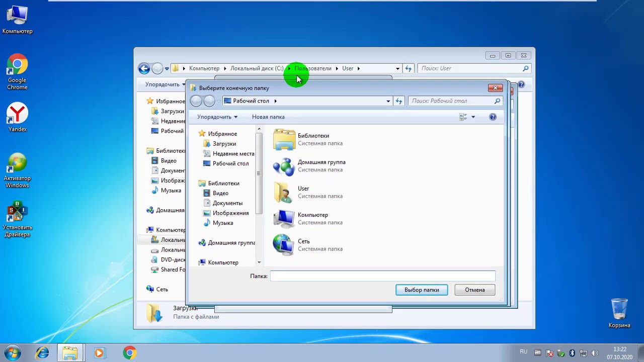This screenshot has height=362, width=644.
Task: Click the scroll-down arrow of dialog navigation pane
Action: 259,262
